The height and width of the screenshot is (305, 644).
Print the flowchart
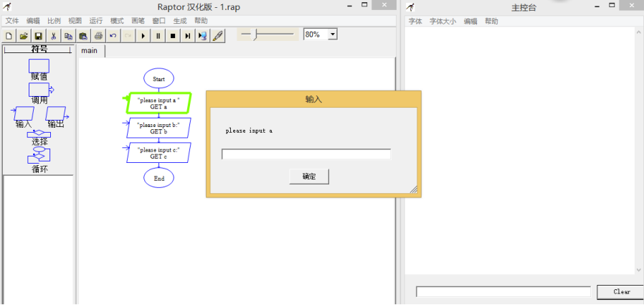[x=98, y=36]
